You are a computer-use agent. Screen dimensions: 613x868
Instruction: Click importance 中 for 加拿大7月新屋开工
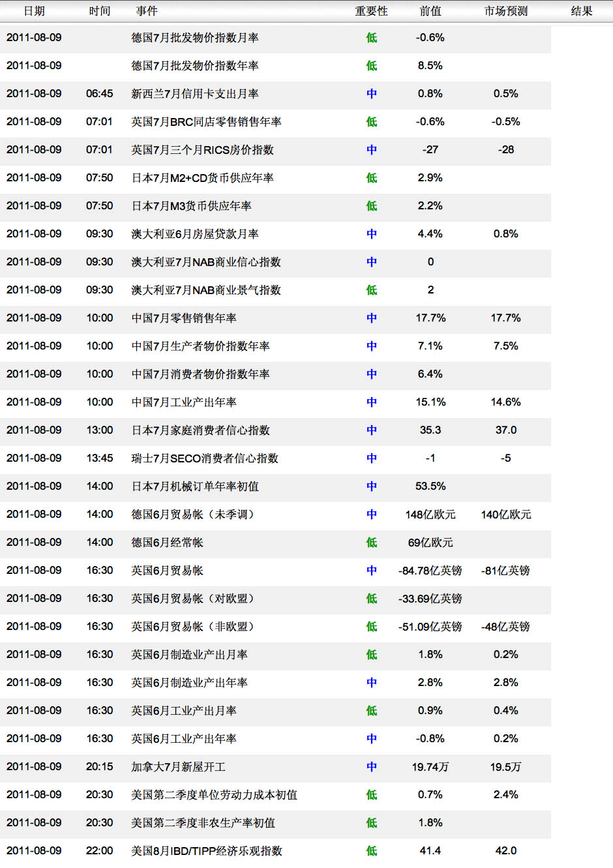click(x=372, y=767)
